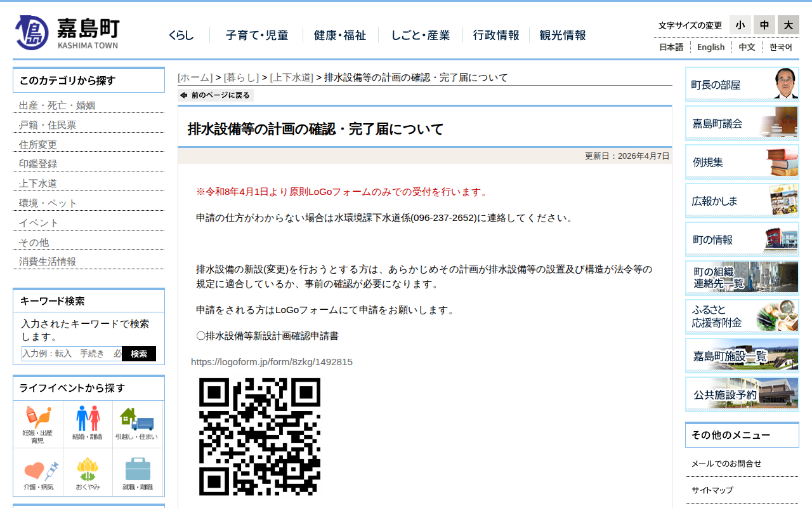Open the 妊娠・出産 育児 life event icon
Screen dimensions: 812x508
37,424
